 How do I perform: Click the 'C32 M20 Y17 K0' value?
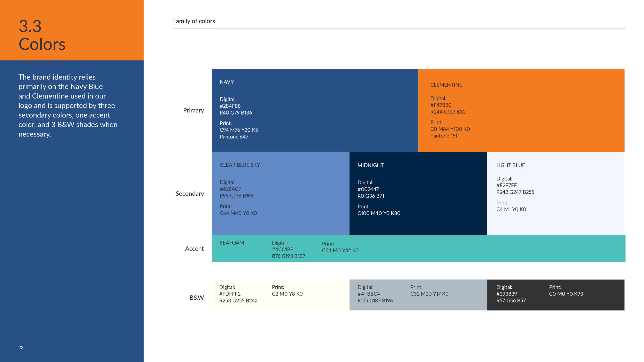pyautogui.click(x=429, y=294)
